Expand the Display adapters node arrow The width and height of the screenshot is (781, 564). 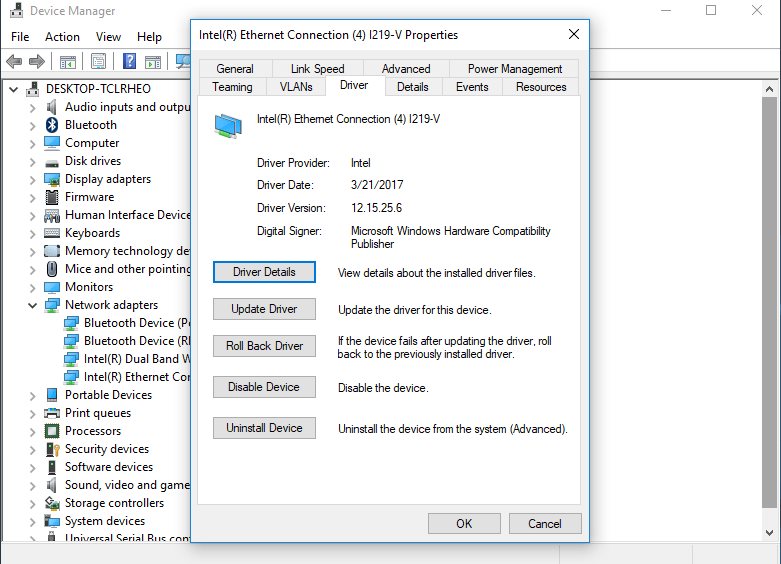click(x=33, y=180)
